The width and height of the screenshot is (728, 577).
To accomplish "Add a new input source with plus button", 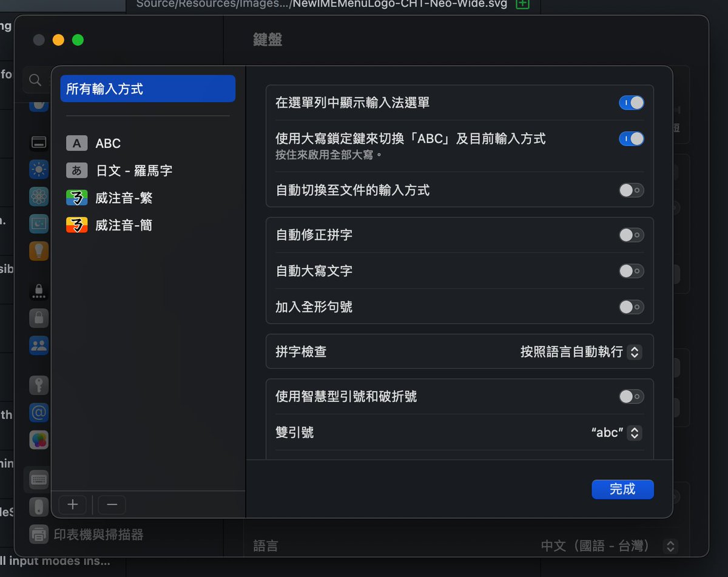I will click(x=73, y=504).
